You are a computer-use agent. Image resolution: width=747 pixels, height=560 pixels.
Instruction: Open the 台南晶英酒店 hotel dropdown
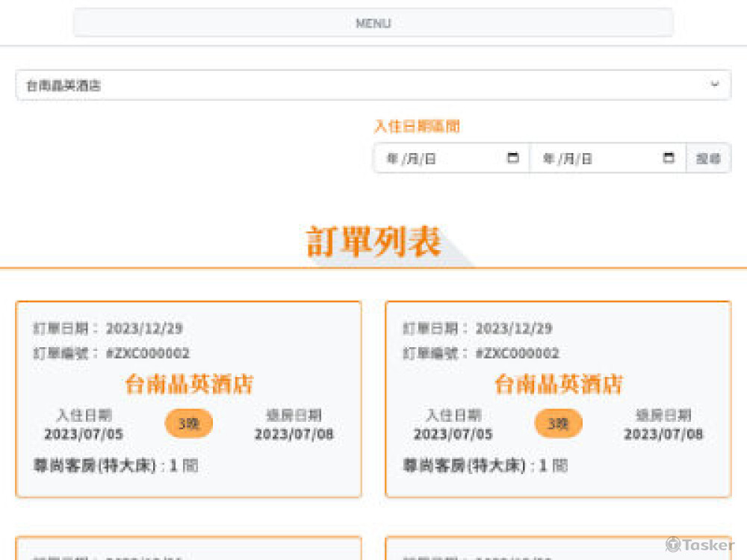[x=373, y=85]
